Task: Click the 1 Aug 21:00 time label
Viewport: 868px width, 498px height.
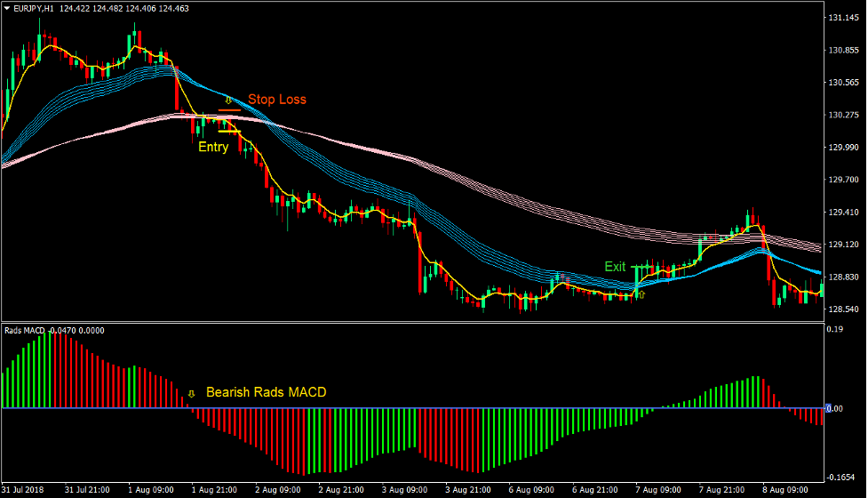Action: [214, 490]
